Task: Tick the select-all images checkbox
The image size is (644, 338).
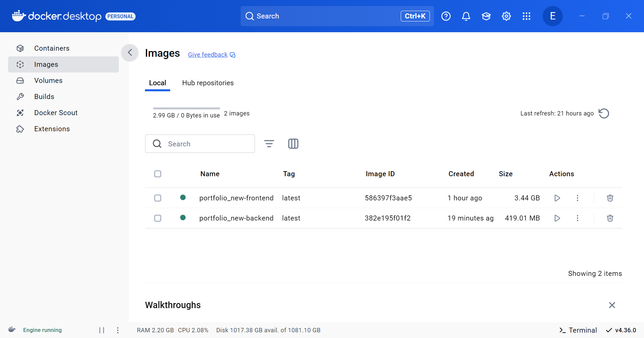Action: click(x=158, y=174)
